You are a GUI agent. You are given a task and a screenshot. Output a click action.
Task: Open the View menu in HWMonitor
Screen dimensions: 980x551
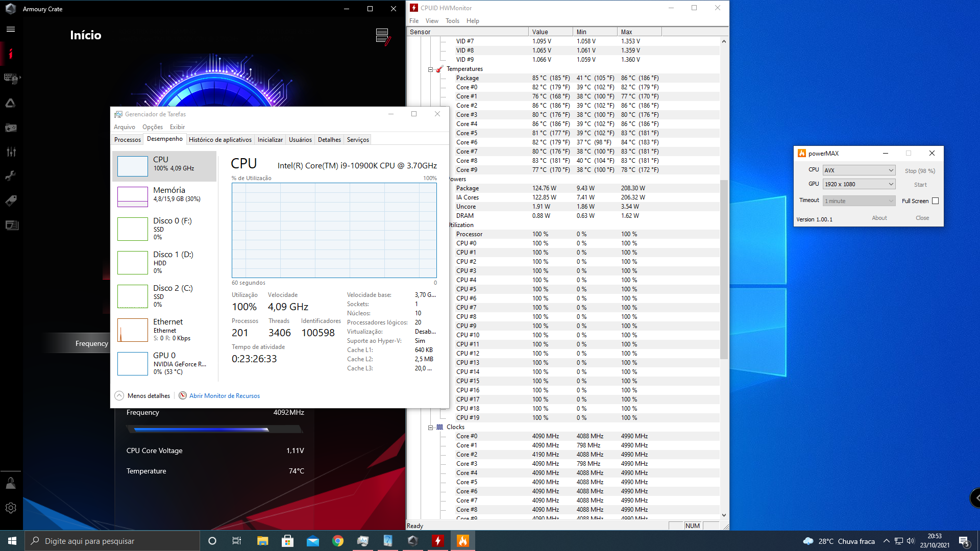(432, 21)
